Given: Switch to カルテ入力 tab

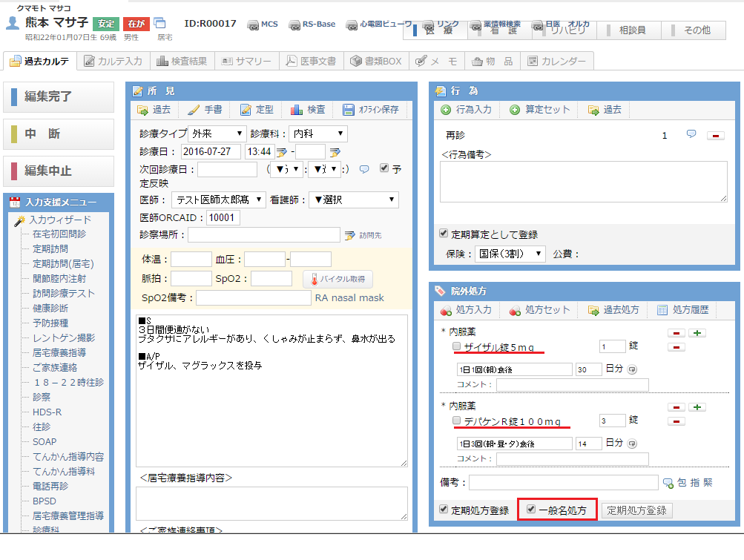Looking at the screenshot, I should tap(113, 62).
